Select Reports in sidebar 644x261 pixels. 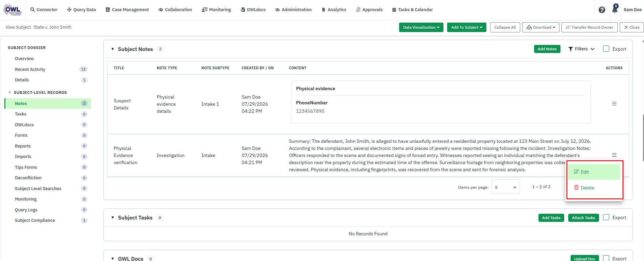click(x=23, y=146)
